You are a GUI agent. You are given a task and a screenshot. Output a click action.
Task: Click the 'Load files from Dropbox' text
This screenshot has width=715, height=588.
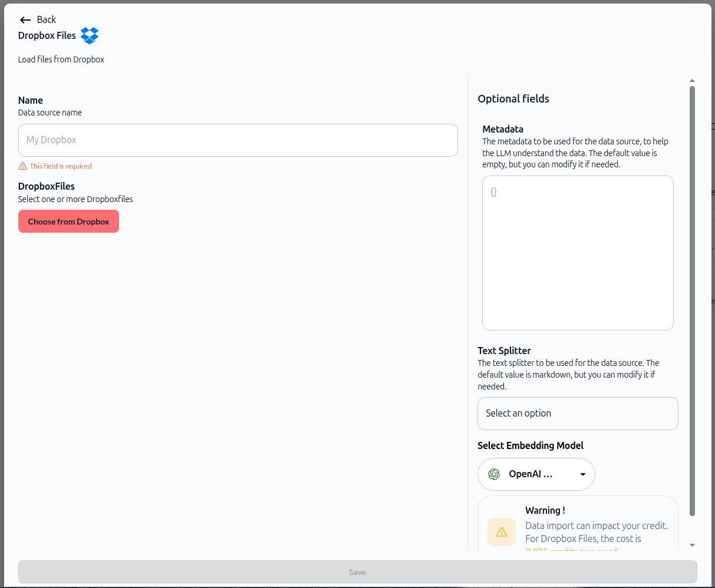pos(61,60)
